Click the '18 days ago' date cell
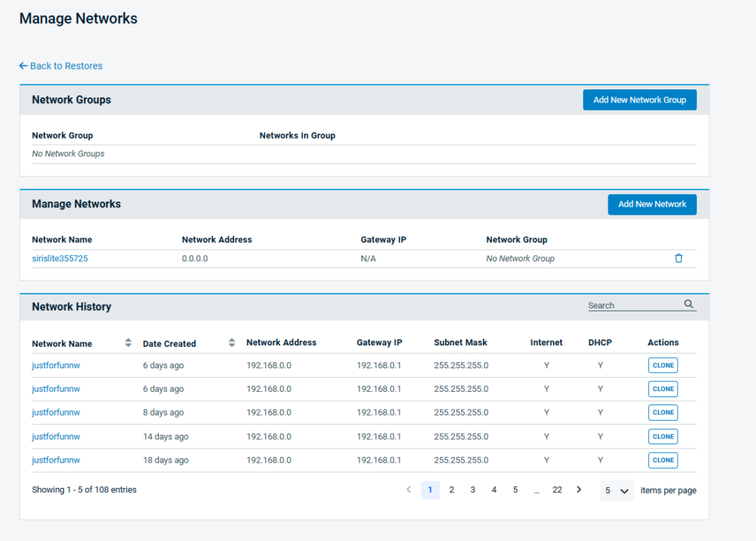 [165, 461]
